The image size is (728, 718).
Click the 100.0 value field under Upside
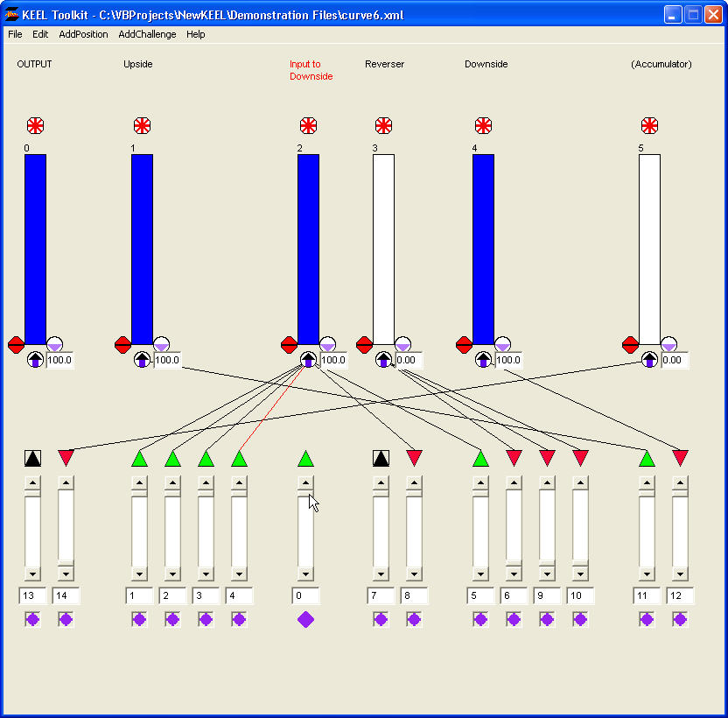(x=168, y=360)
